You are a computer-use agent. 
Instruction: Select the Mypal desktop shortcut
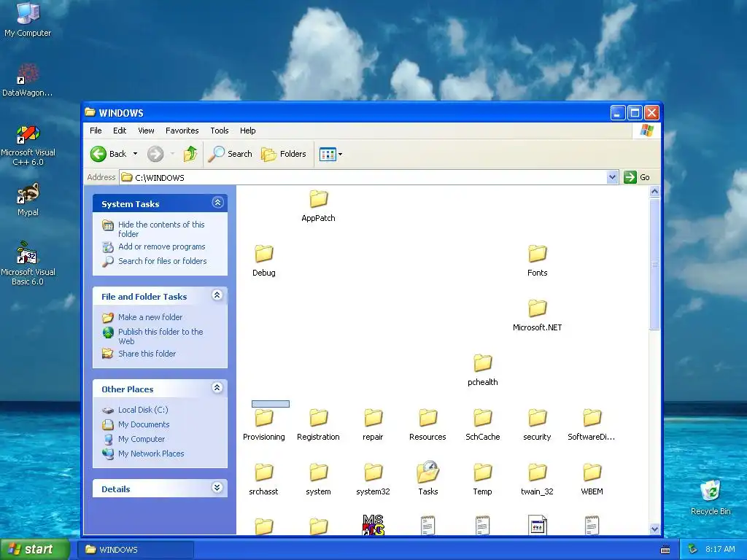pos(28,200)
